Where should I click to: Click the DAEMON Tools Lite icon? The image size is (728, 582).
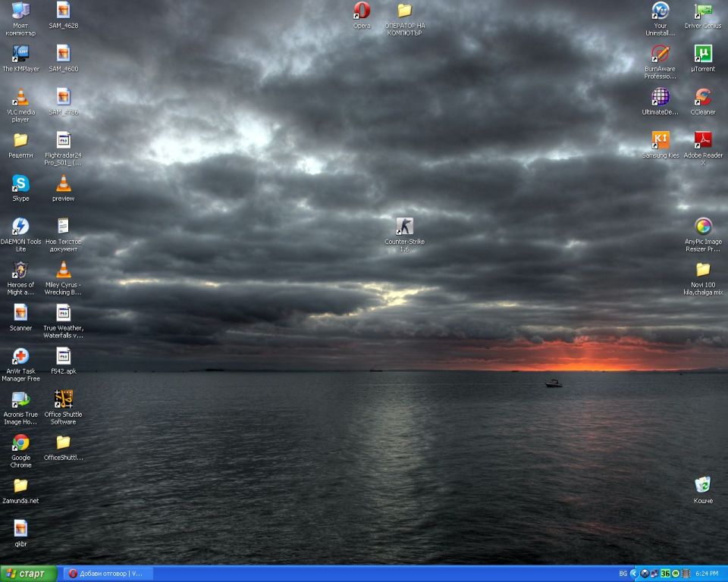tap(20, 227)
